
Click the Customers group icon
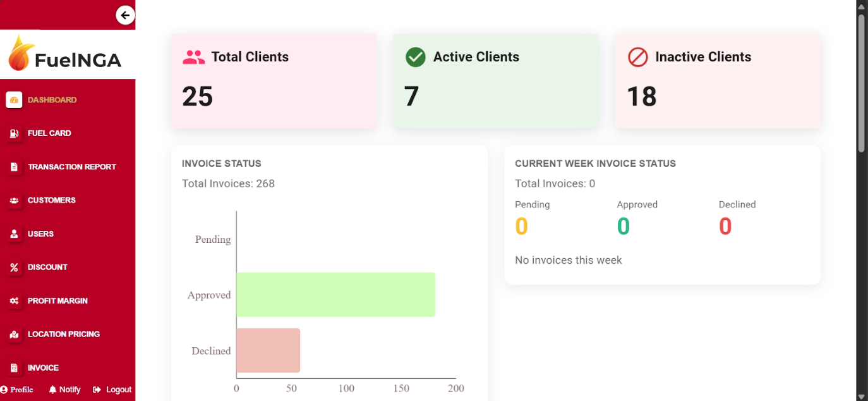(14, 200)
